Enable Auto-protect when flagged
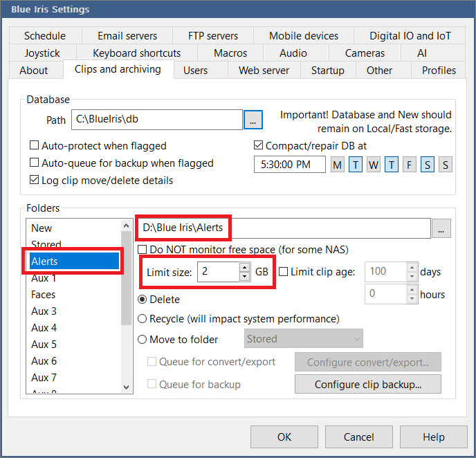Screen dimensions: 476x458 click(x=35, y=146)
